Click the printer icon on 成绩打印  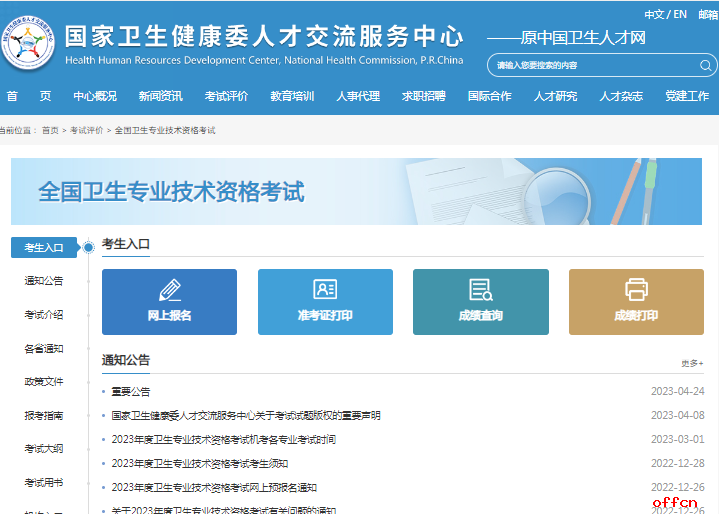(x=636, y=289)
